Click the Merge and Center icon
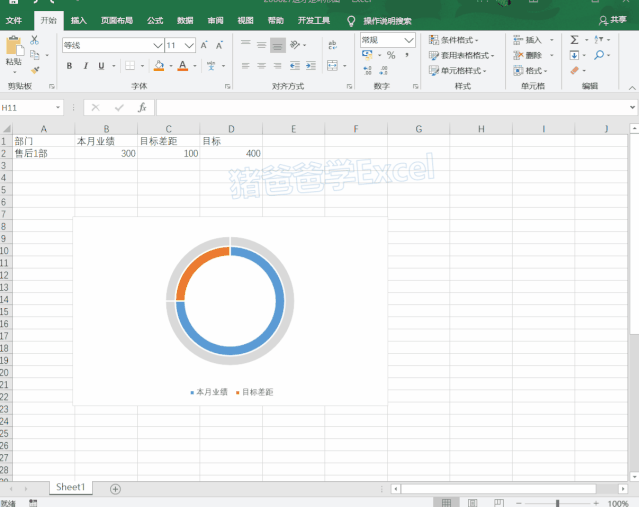This screenshot has width=639, height=507. 333,66
